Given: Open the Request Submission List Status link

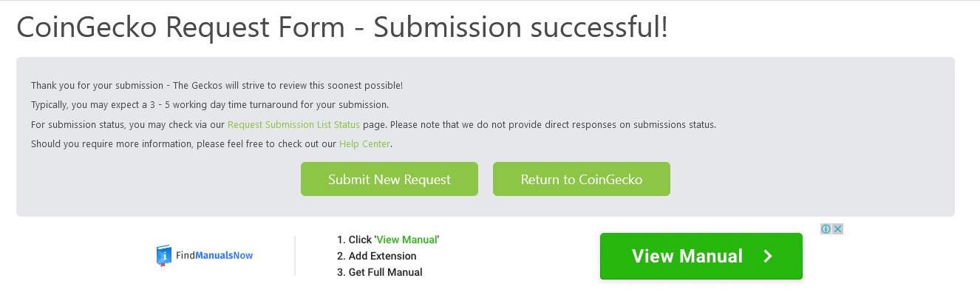Looking at the screenshot, I should [x=293, y=124].
